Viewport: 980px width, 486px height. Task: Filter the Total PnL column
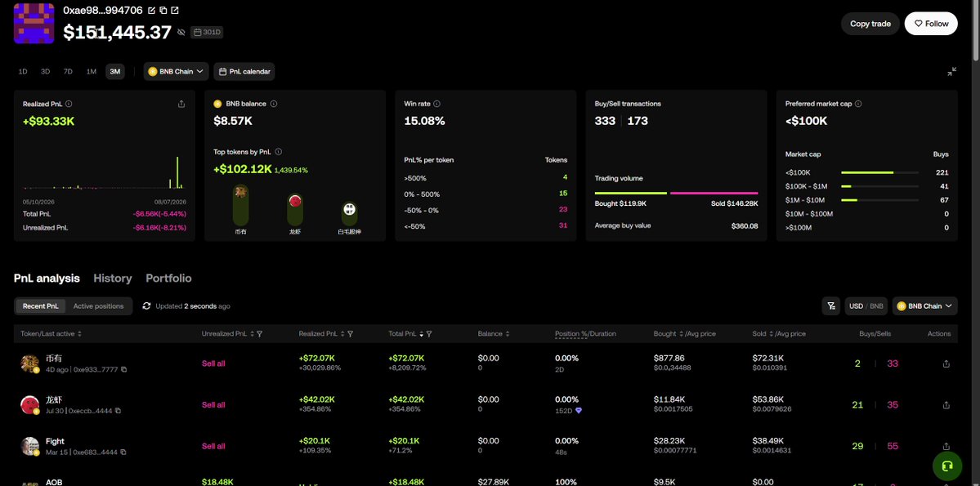tap(429, 334)
